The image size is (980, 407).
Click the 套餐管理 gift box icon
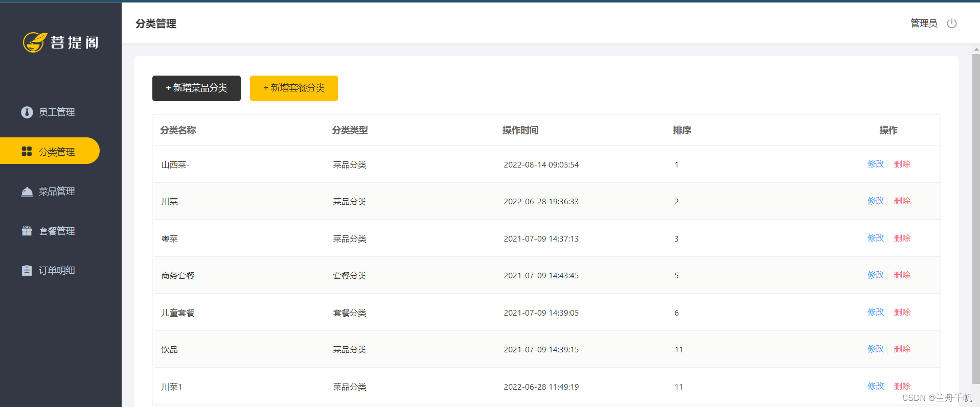(27, 231)
